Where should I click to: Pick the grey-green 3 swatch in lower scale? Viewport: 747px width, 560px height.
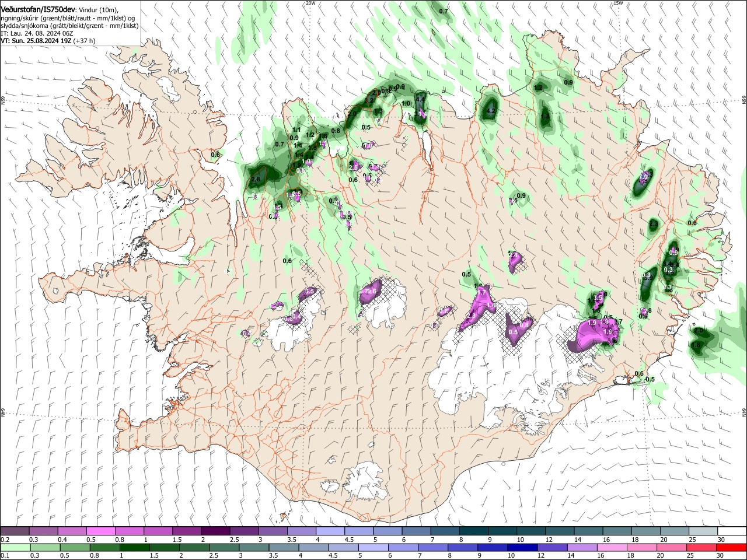(254, 547)
